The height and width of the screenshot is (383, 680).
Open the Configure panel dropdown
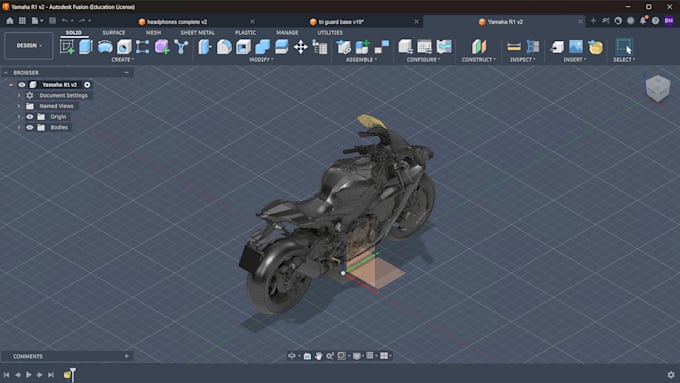pyautogui.click(x=423, y=59)
